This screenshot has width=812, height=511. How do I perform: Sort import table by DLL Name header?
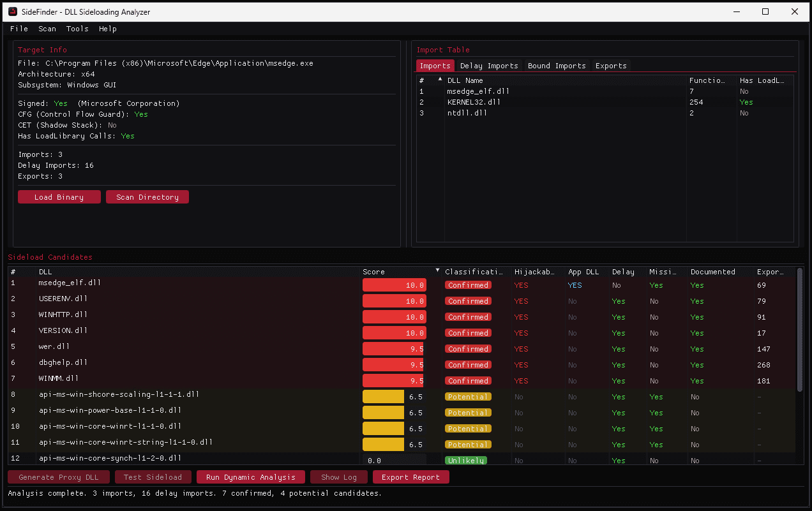click(x=465, y=80)
